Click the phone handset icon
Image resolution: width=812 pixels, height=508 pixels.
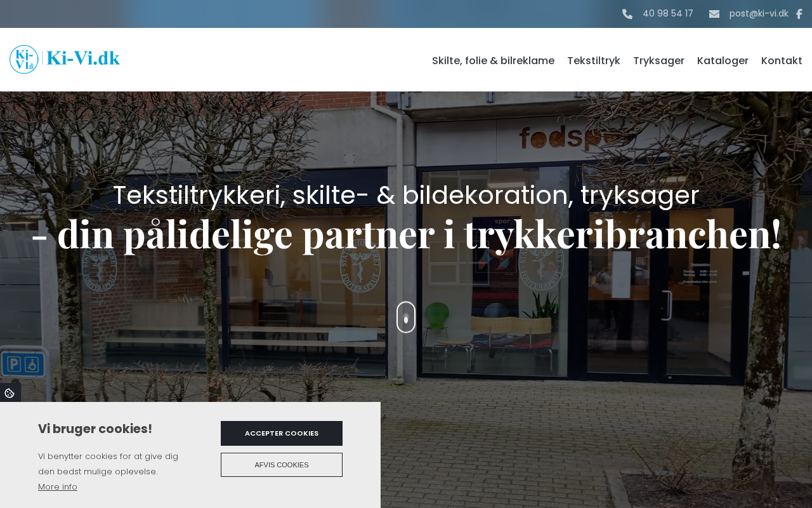(x=627, y=14)
